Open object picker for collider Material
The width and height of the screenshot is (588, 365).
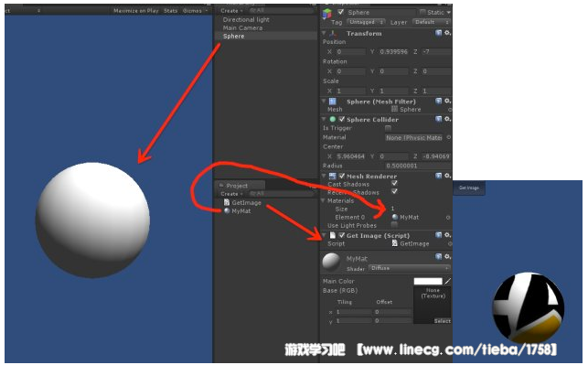click(x=449, y=137)
